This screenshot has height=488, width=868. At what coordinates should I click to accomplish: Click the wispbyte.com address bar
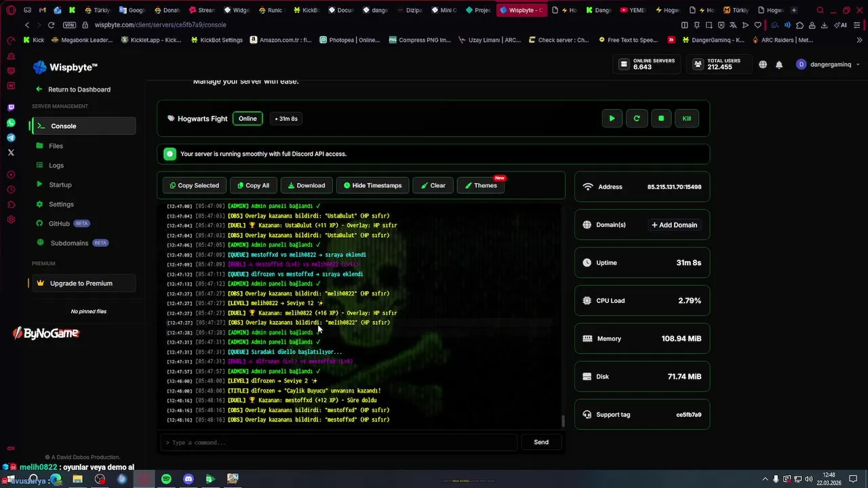click(x=161, y=25)
